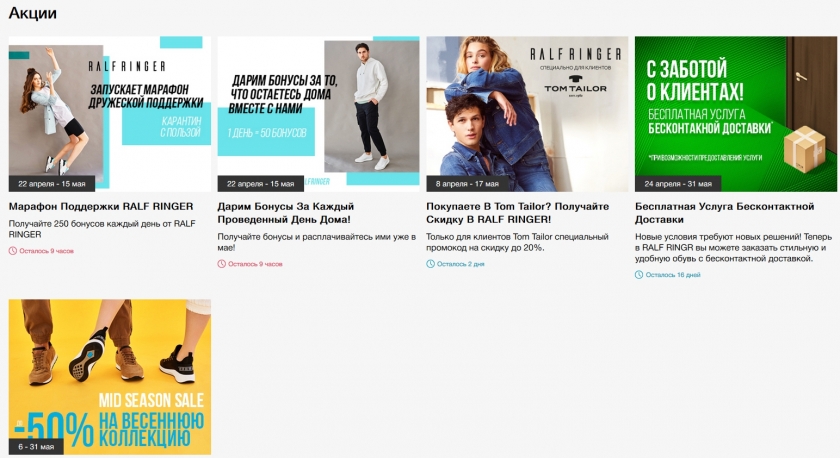
Task: Open the Mid Season Sale yellow banner
Action: 110,377
